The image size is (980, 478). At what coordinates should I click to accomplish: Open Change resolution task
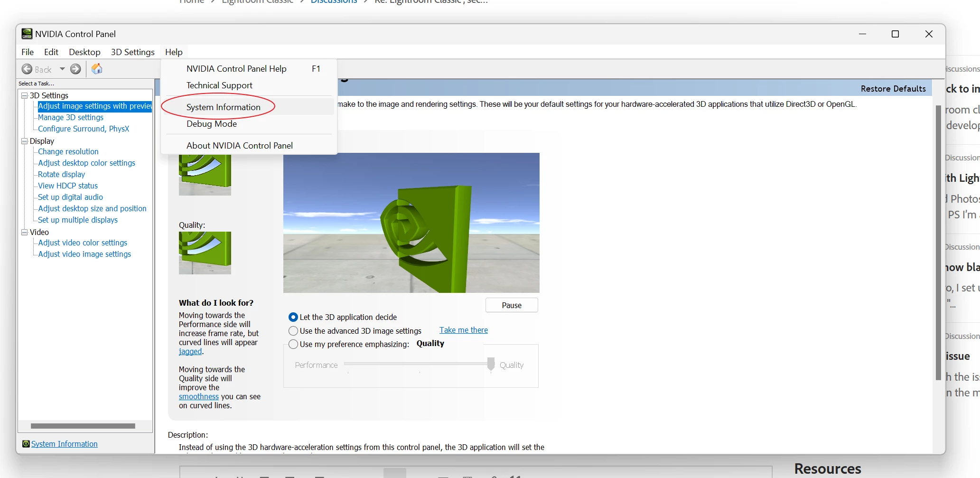point(68,151)
